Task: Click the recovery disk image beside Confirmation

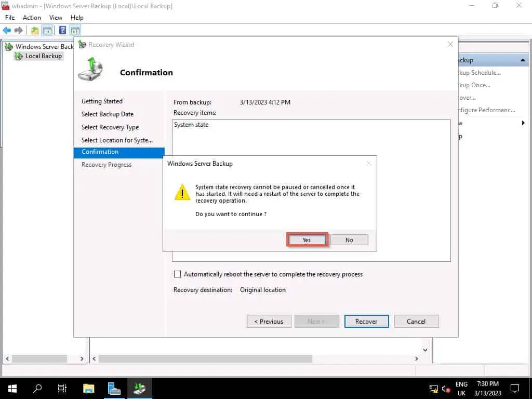Action: 91,69
